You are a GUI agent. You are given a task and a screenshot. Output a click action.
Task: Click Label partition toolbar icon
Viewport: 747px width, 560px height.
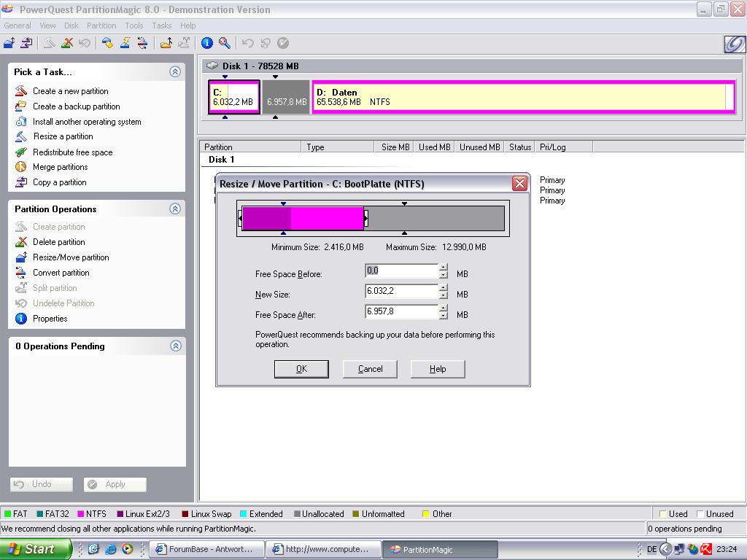pos(108,43)
